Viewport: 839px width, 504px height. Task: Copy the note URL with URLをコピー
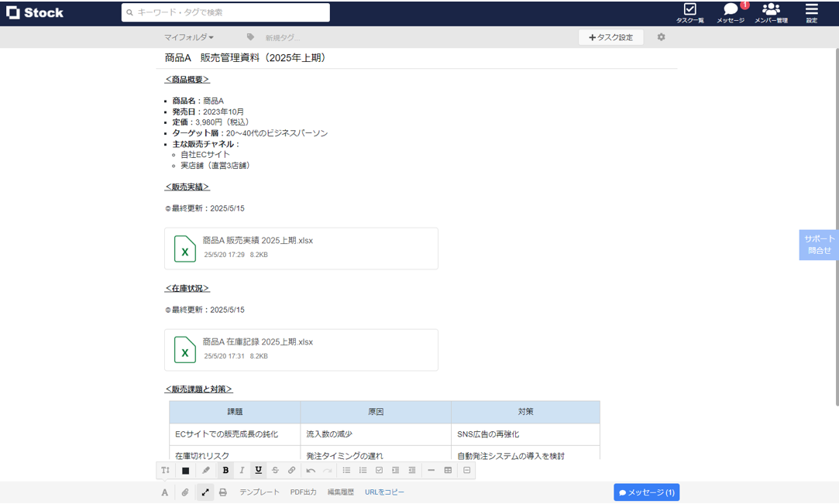pos(385,493)
